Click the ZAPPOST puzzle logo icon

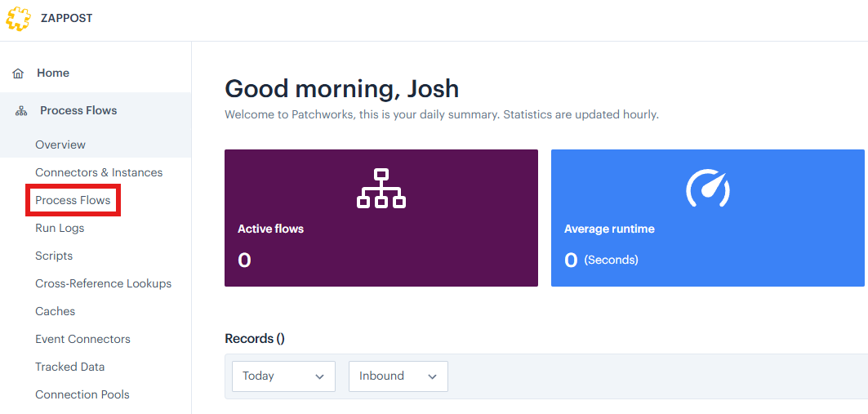[19, 18]
